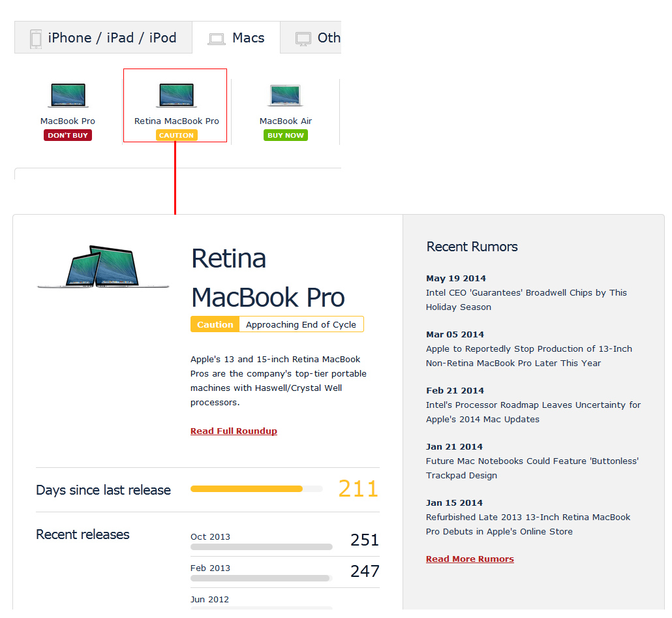Select the Retina MacBook Pro laptop image
672x618 pixels.
pos(176,95)
